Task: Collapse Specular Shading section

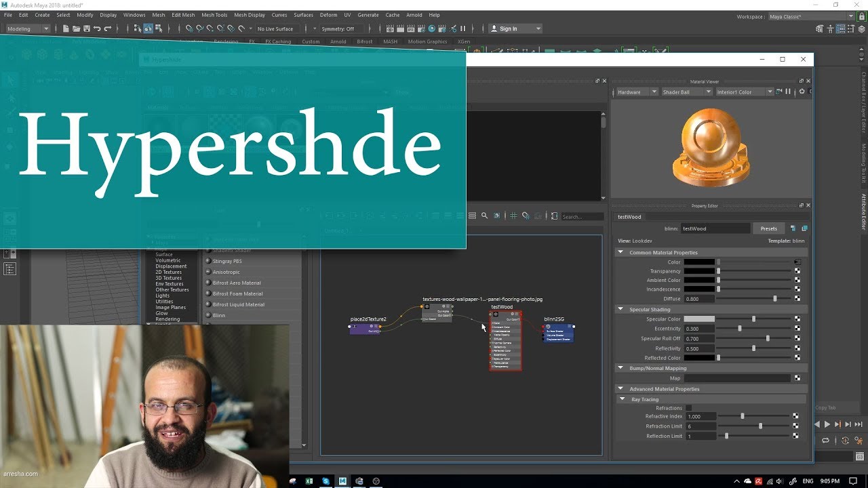Action: coord(620,309)
